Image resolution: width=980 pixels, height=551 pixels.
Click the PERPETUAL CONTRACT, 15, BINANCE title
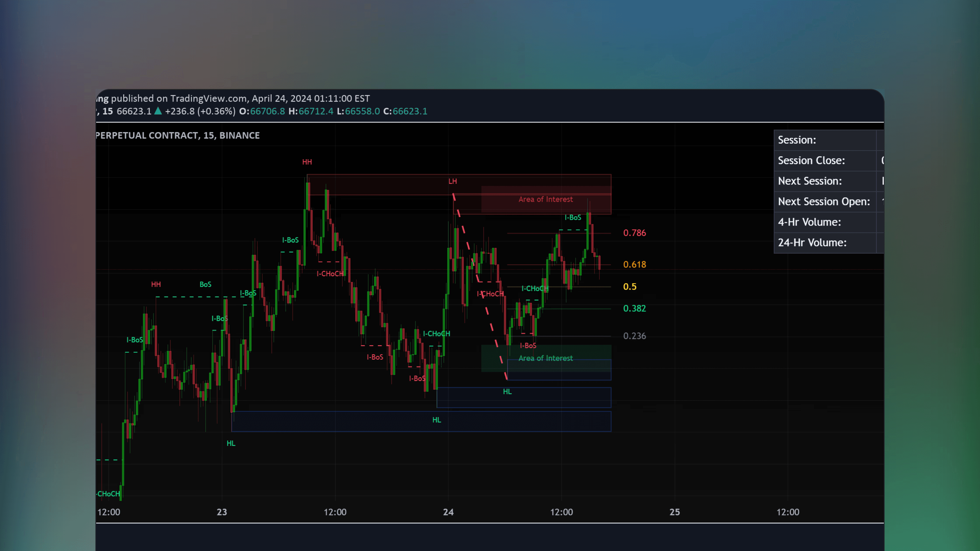(x=177, y=135)
